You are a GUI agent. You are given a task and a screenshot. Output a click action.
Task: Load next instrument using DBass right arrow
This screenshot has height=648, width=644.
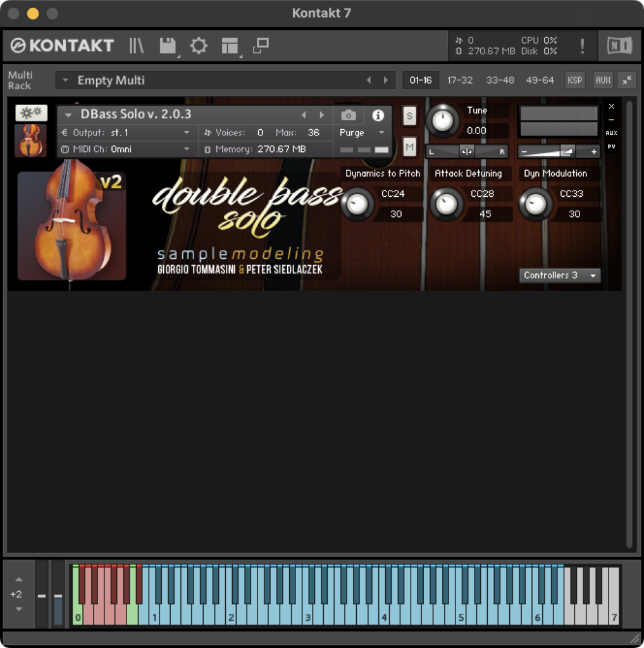tap(321, 115)
